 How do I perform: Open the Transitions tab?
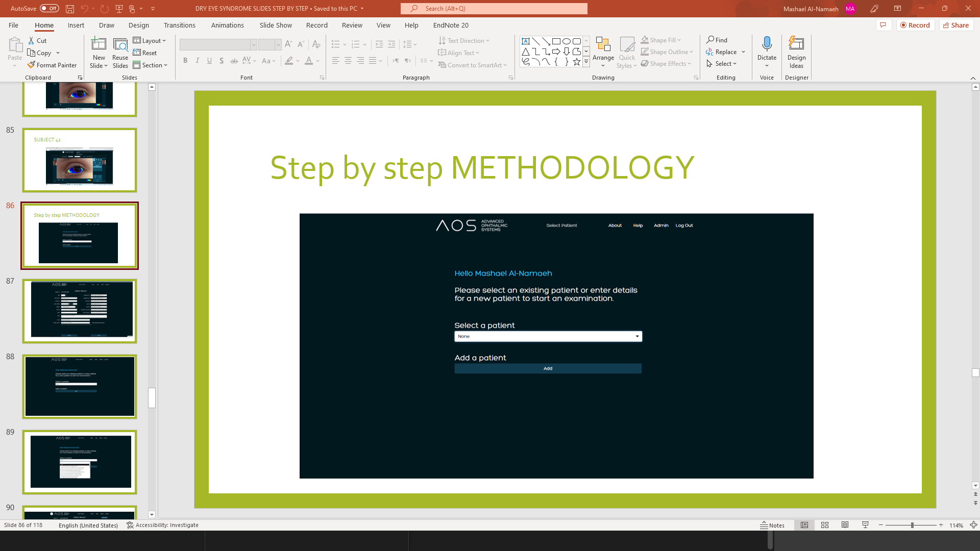179,25
